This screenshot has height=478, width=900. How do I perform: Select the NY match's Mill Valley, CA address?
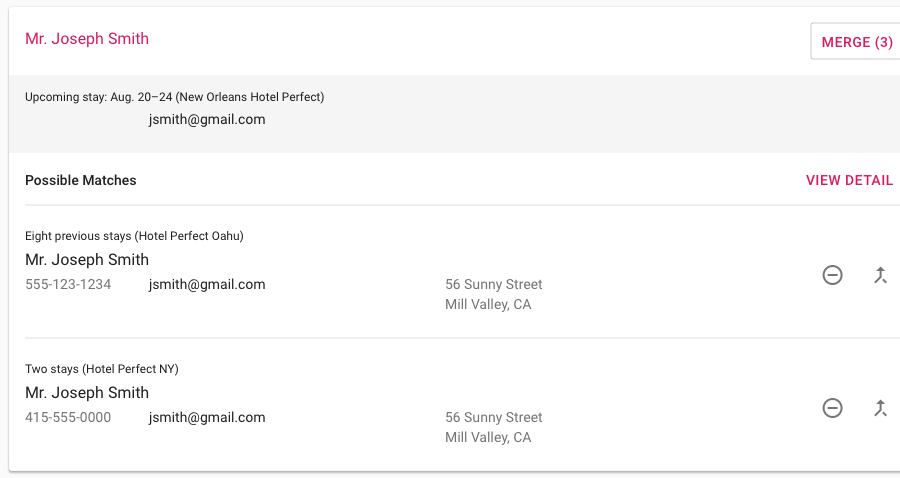pyautogui.click(x=488, y=437)
